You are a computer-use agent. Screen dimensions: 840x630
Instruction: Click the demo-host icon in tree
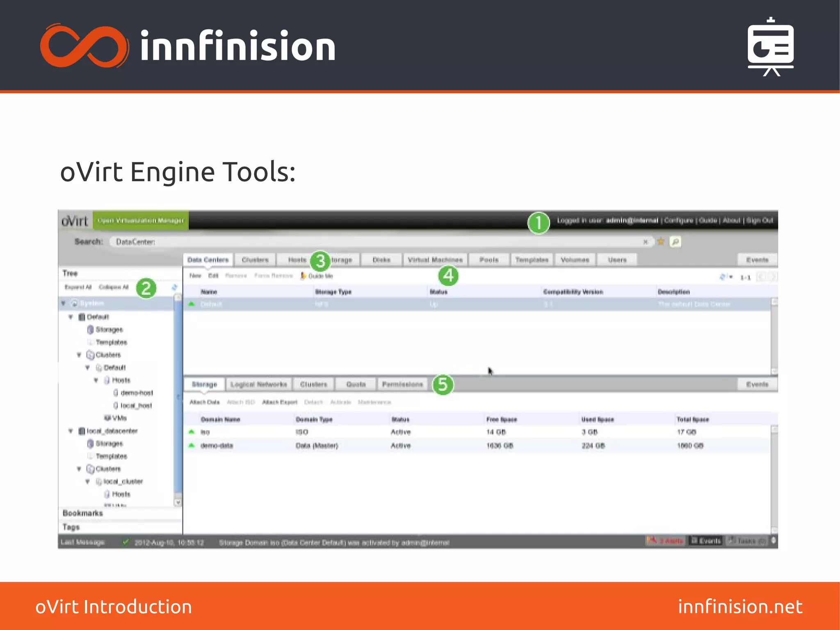click(116, 393)
